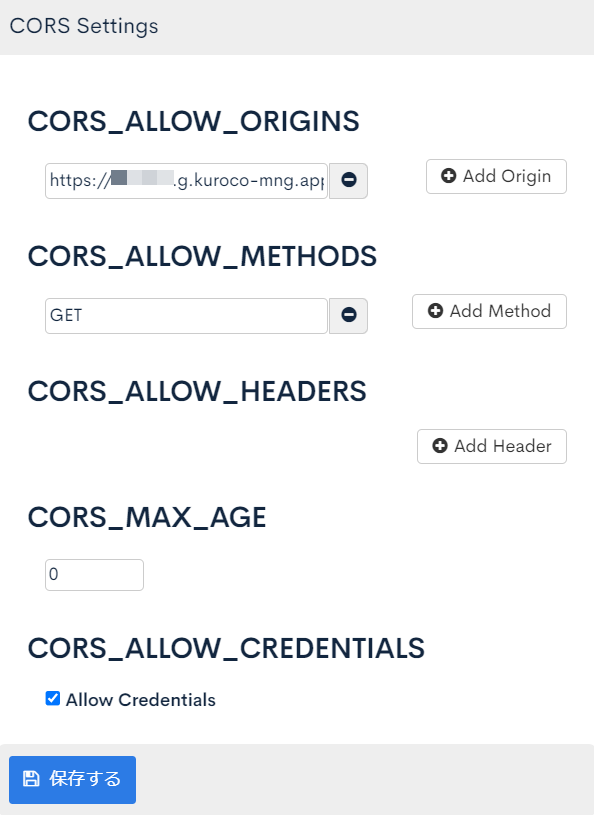Enable the credentials checkbox under CORS_ALLOW_CREDENTIALS
Image resolution: width=594 pixels, height=815 pixels.
(53, 699)
